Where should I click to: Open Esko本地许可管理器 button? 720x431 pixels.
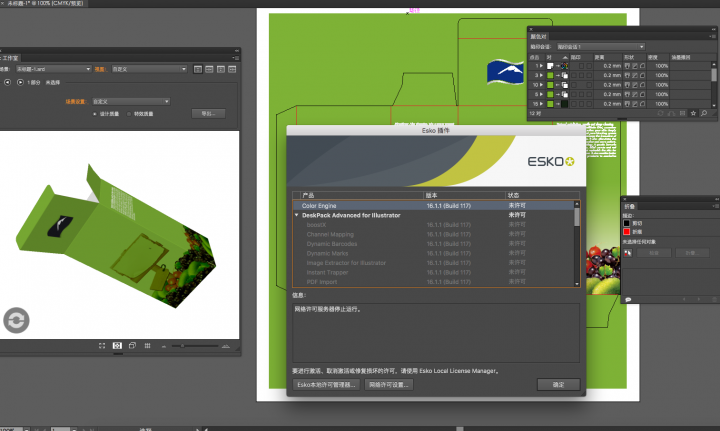326,384
